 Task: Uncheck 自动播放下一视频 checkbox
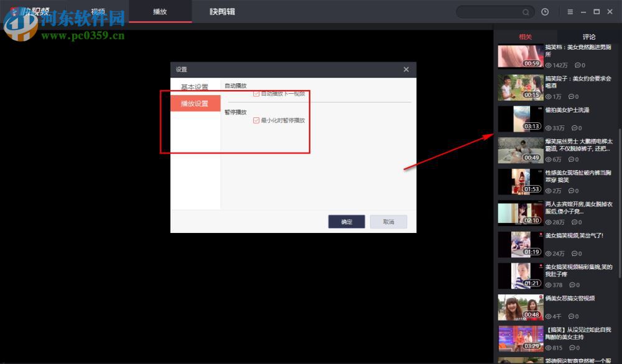point(257,94)
